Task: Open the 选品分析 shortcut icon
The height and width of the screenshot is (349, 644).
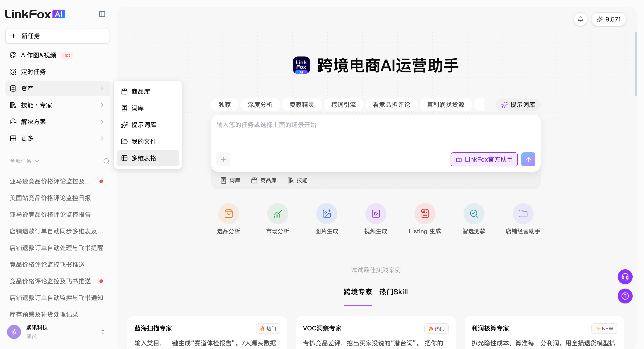Action: pos(228,214)
